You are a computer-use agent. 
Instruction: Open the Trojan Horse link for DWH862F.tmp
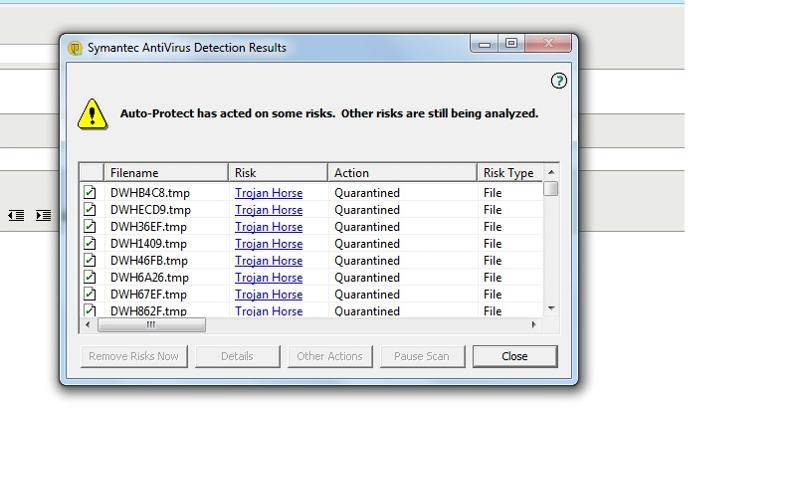(268, 311)
